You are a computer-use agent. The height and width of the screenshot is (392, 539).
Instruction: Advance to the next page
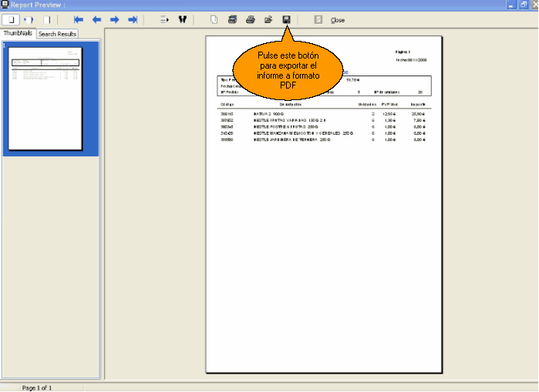(114, 19)
